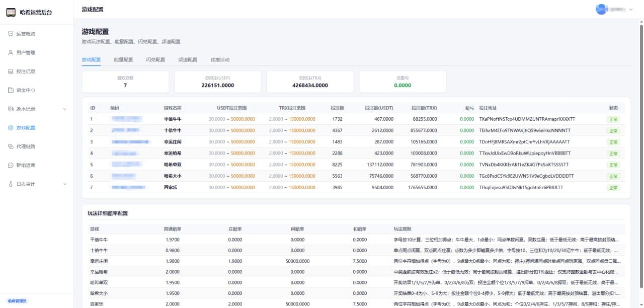Click the user avatar in the header
This screenshot has width=644, height=308.
point(601,10)
